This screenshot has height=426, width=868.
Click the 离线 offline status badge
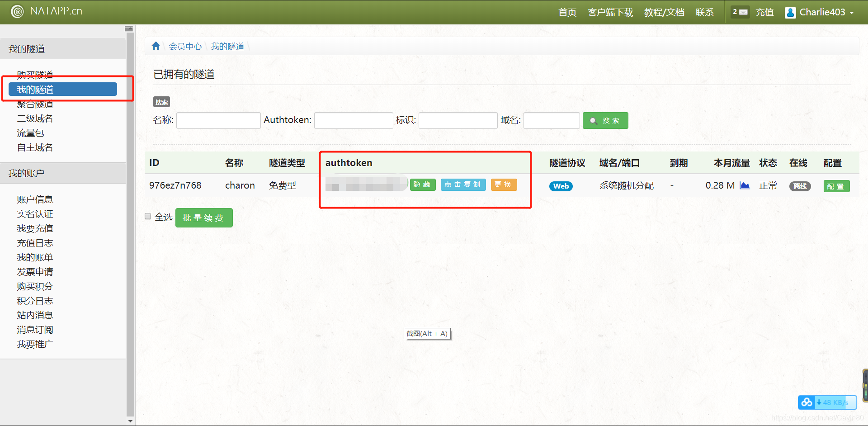[x=800, y=186]
